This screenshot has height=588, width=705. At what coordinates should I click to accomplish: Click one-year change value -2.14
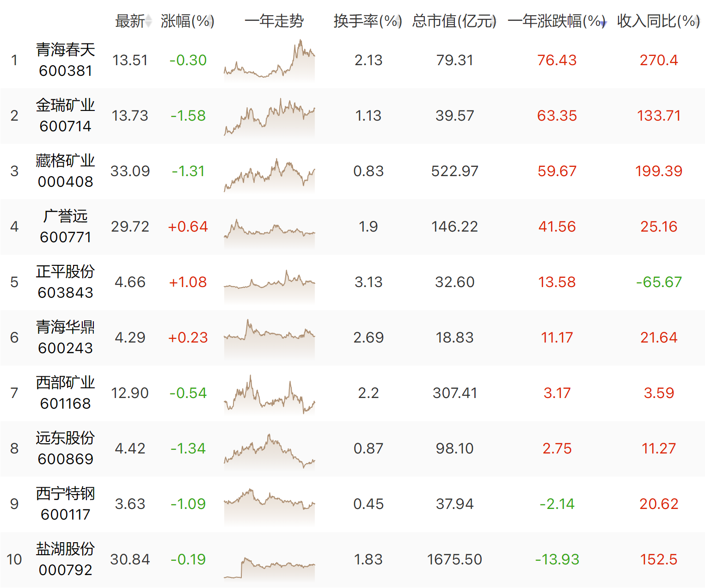point(557,504)
